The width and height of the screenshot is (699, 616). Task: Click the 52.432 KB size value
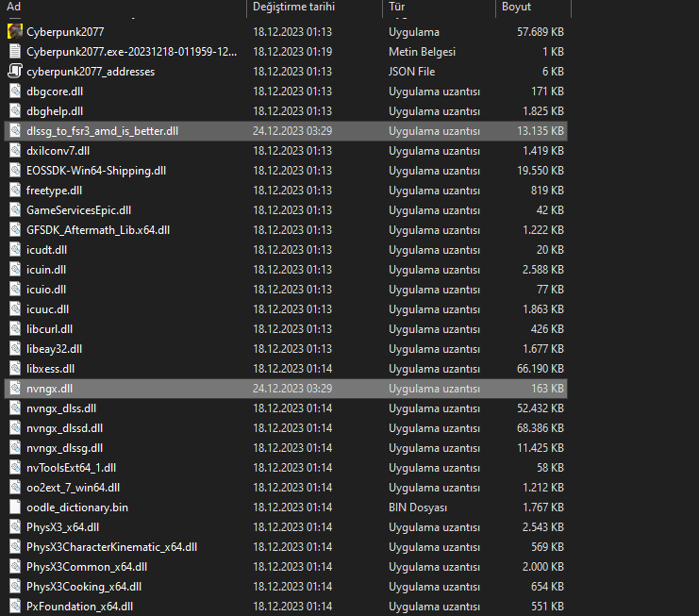pos(541,408)
